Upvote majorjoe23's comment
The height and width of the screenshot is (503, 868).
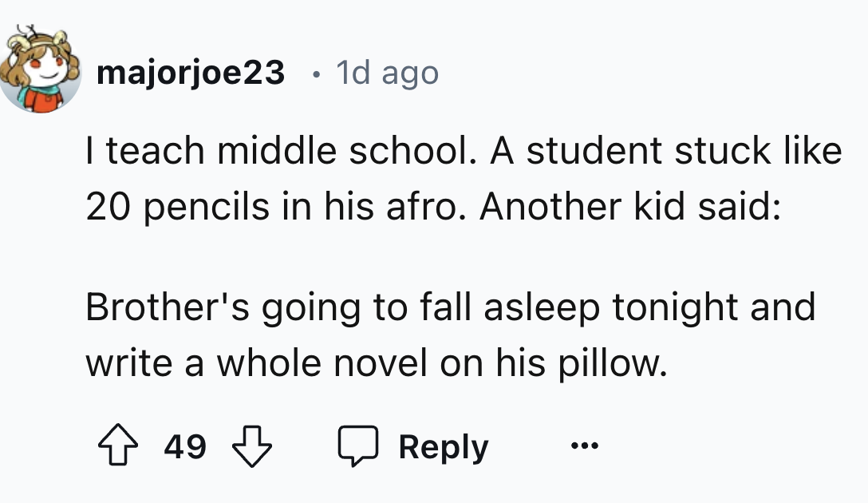(x=117, y=446)
